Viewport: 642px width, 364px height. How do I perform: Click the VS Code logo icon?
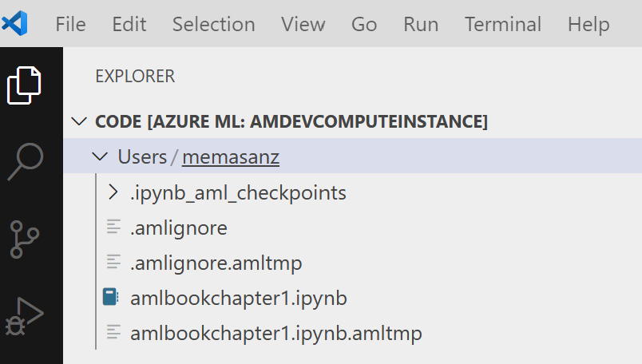point(14,23)
